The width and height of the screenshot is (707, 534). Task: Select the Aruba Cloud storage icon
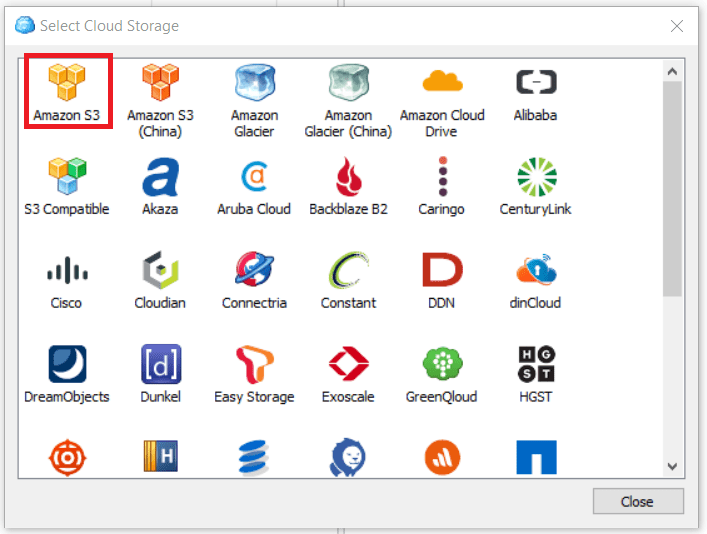coord(254,176)
